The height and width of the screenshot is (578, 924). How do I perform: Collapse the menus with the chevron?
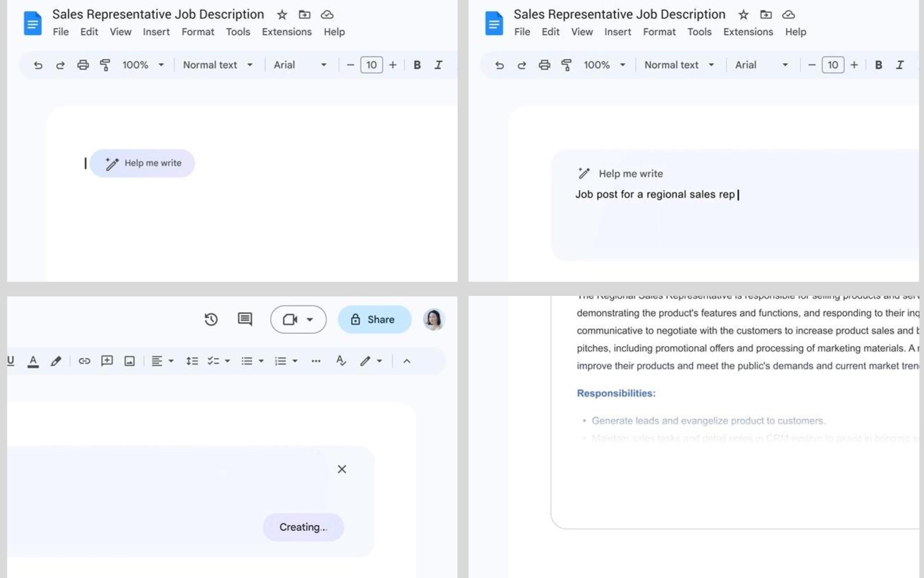coord(407,361)
